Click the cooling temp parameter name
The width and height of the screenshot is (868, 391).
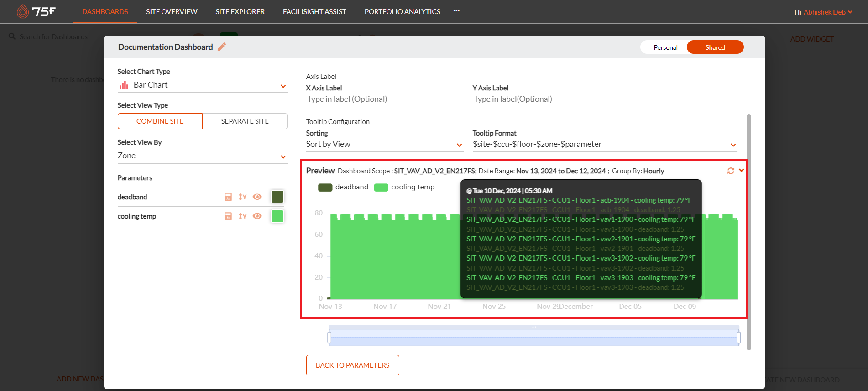tap(137, 216)
